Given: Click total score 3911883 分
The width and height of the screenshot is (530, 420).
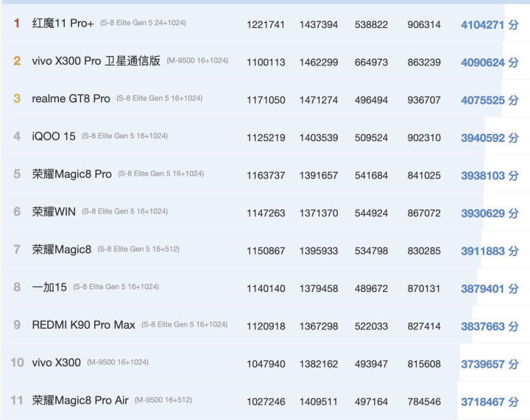Looking at the screenshot, I should (x=490, y=251).
